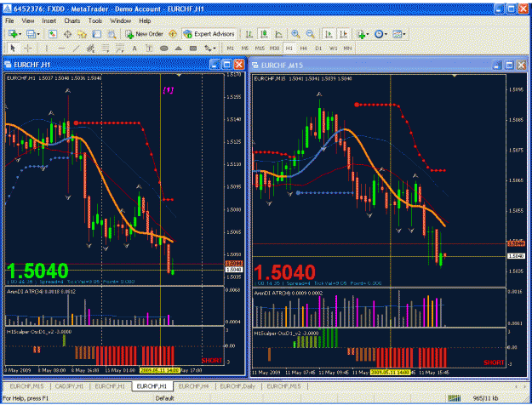Toggle the Auto Scroll chart button
Image resolution: width=532 pixels, height=405 pixels.
329,34
